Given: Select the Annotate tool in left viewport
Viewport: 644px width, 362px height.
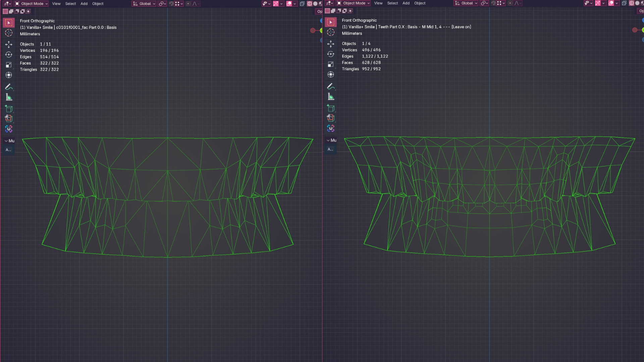Looking at the screenshot, I should click(9, 87).
